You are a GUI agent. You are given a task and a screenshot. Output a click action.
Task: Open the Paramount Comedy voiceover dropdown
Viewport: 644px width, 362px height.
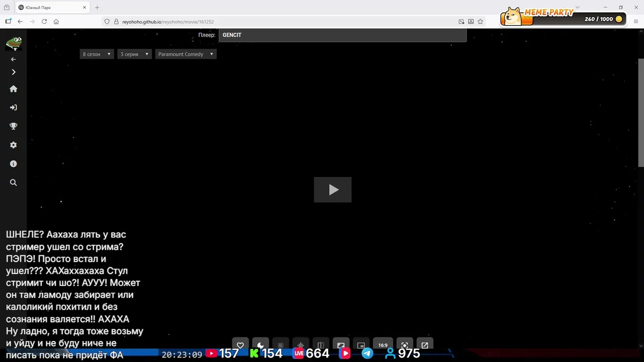click(186, 54)
